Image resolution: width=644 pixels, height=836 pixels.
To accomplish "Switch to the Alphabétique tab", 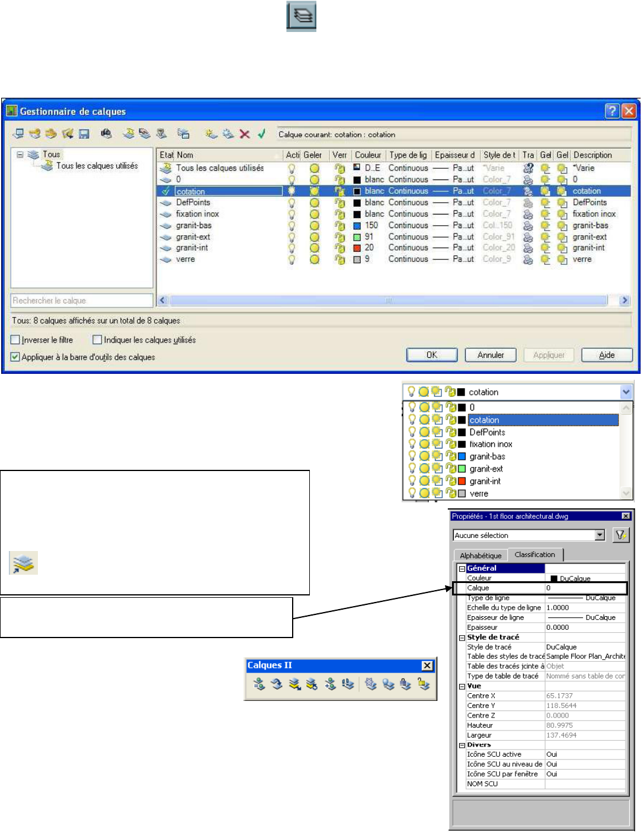I will coord(480,555).
